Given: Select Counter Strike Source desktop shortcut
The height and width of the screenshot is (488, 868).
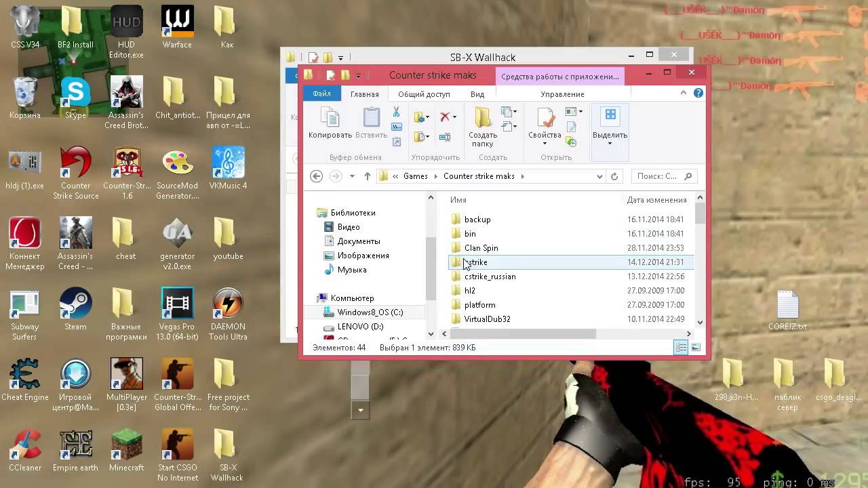Looking at the screenshot, I should coord(75,174).
